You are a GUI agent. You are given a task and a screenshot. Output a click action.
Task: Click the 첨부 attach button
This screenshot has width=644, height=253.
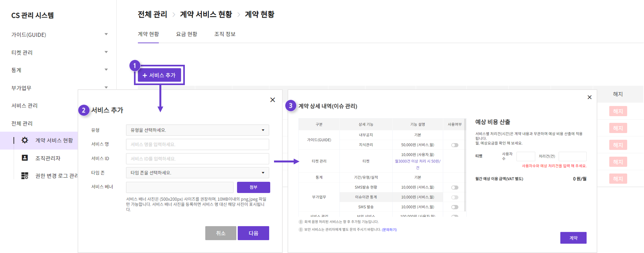click(x=253, y=187)
